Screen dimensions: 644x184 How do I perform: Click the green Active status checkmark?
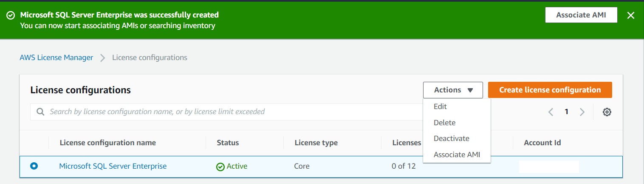[x=220, y=167]
